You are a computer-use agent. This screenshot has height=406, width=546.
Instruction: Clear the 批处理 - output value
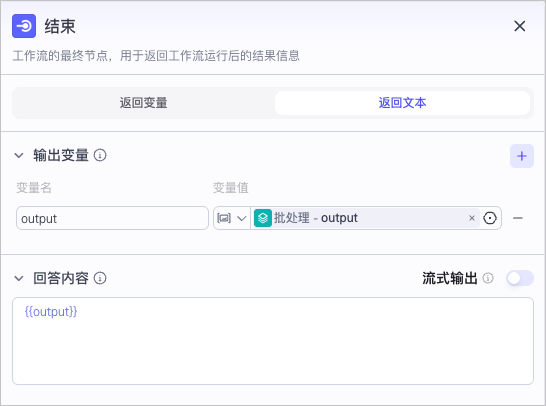[x=472, y=218]
